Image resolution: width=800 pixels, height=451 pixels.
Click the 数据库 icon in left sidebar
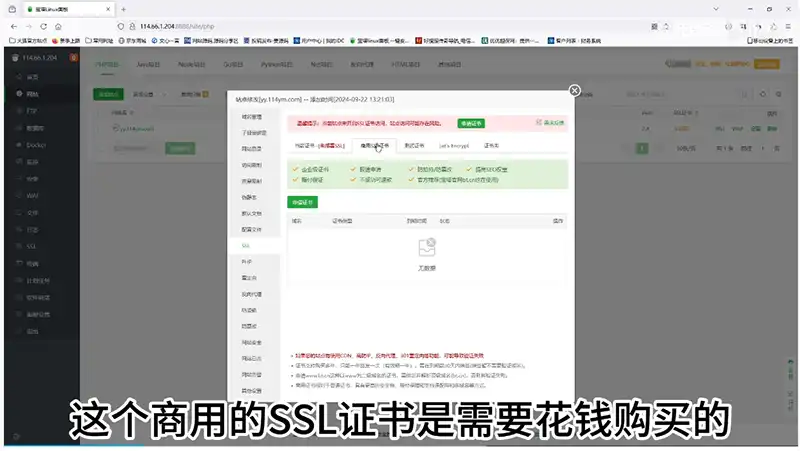coord(30,127)
